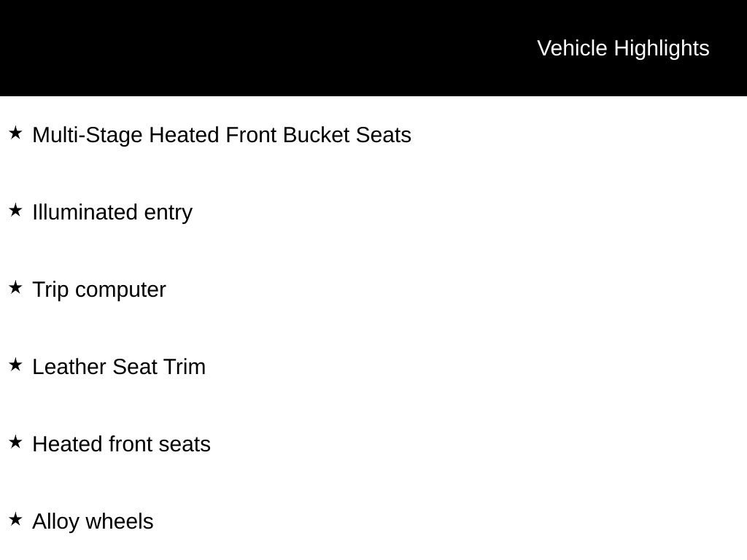Click the Heated front seats text
This screenshot has height=560, width=747.
121,444
